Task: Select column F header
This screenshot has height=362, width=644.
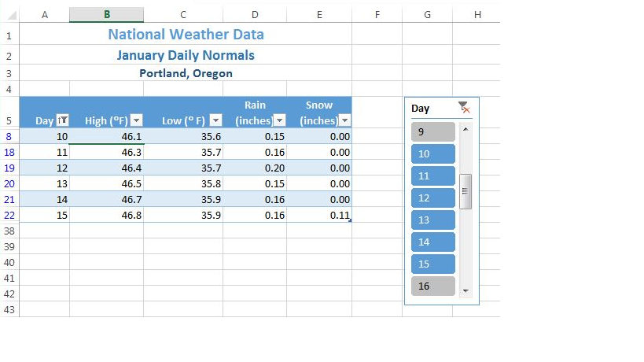Action: point(377,15)
